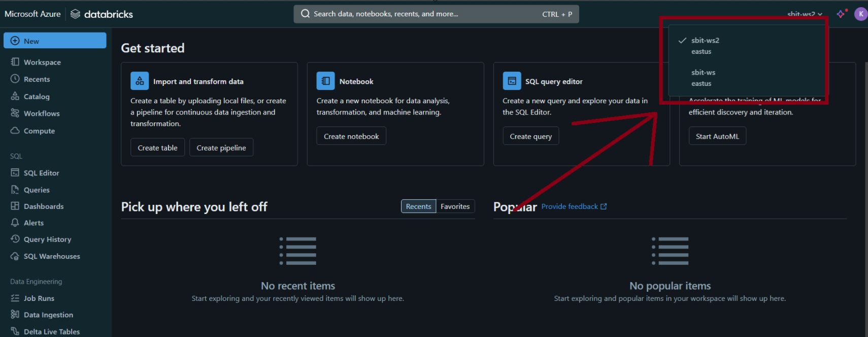Click the 'No recent items' text
The image size is (868, 337).
298,286
